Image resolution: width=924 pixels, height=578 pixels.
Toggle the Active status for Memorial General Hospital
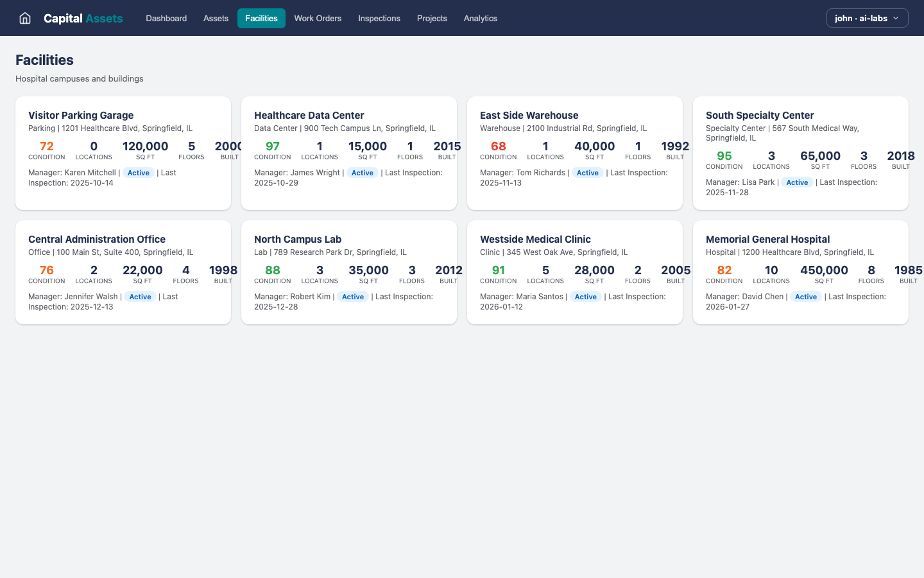pos(806,296)
